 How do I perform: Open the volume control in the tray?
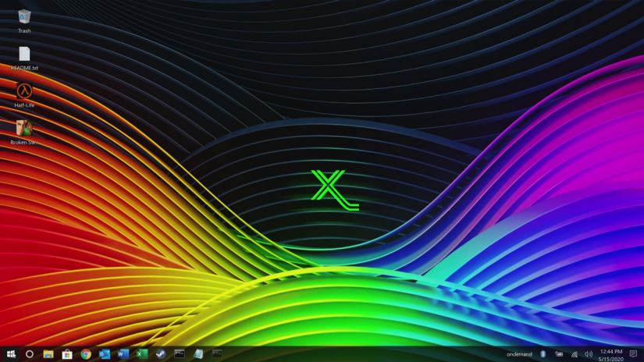coord(588,354)
